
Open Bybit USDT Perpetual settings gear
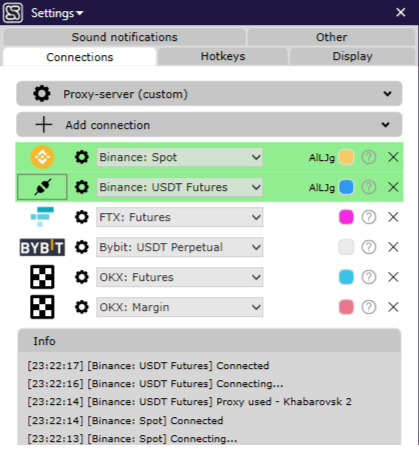pyautogui.click(x=82, y=247)
